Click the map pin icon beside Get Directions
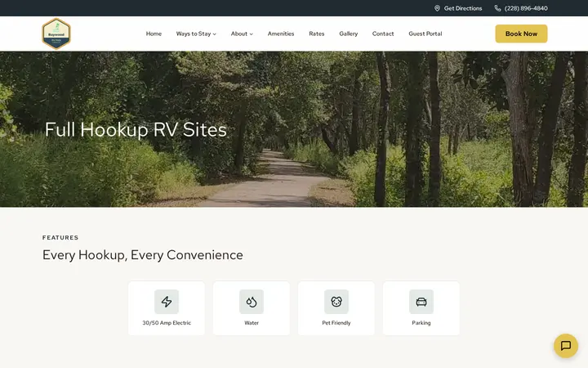 click(437, 8)
